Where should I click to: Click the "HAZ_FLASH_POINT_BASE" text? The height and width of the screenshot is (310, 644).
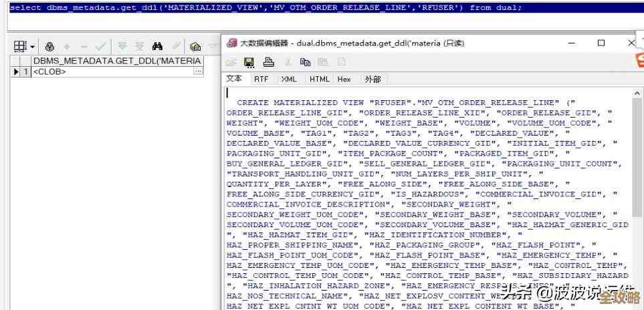[x=427, y=255]
